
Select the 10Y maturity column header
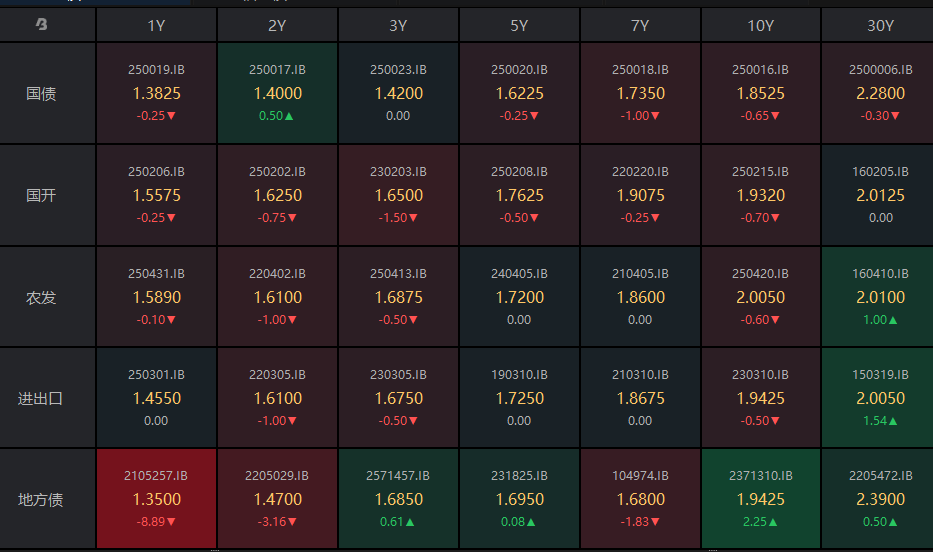pos(760,26)
